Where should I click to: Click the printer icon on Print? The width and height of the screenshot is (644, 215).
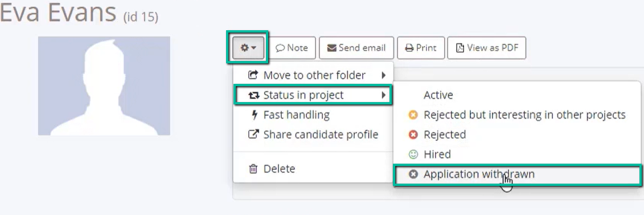tap(409, 48)
